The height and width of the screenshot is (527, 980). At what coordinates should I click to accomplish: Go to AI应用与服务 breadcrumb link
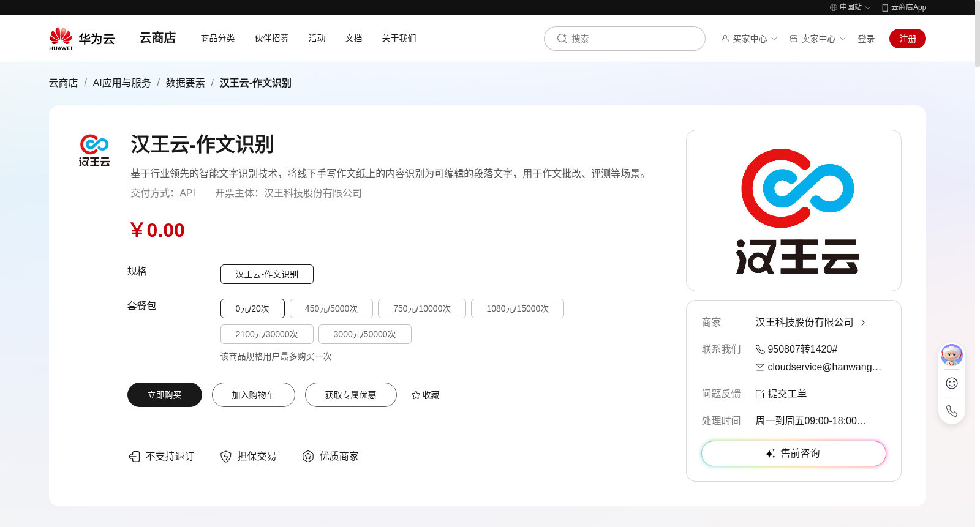[x=122, y=83]
